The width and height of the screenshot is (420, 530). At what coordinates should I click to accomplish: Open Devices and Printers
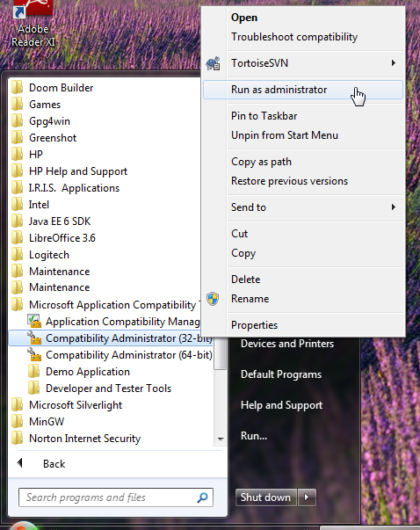point(287,344)
